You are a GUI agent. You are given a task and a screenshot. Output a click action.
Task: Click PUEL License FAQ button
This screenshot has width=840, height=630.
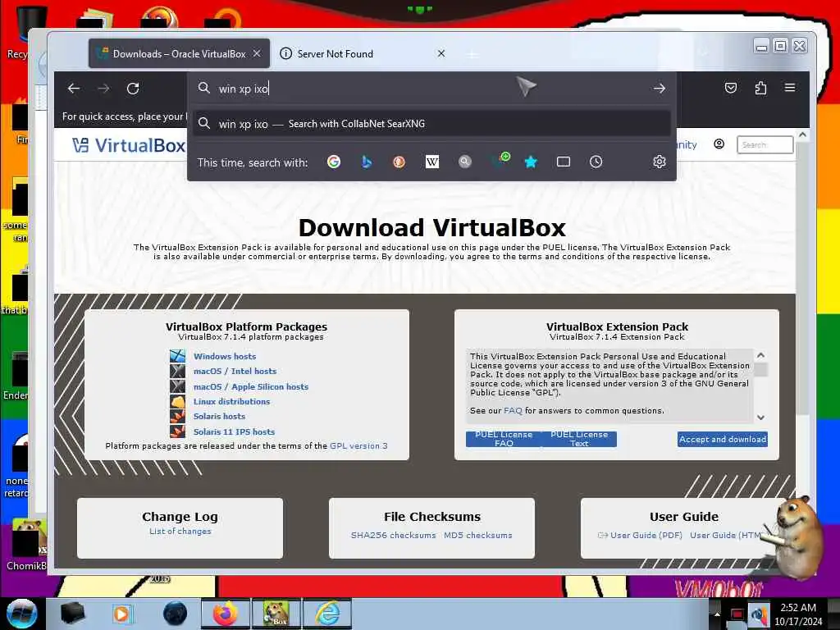pyautogui.click(x=504, y=439)
